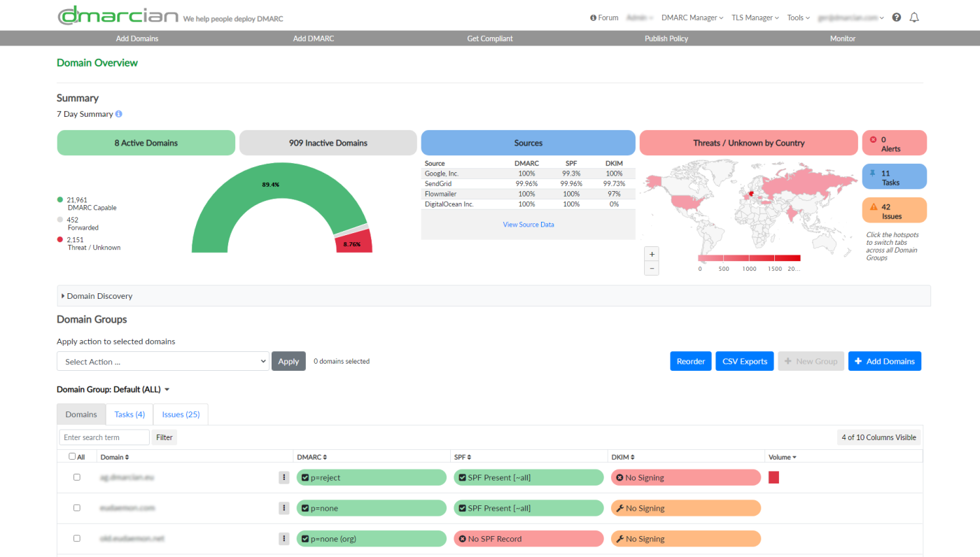Open options menu for old.eudaemon.net row
The width and height of the screenshot is (980, 557).
(283, 539)
